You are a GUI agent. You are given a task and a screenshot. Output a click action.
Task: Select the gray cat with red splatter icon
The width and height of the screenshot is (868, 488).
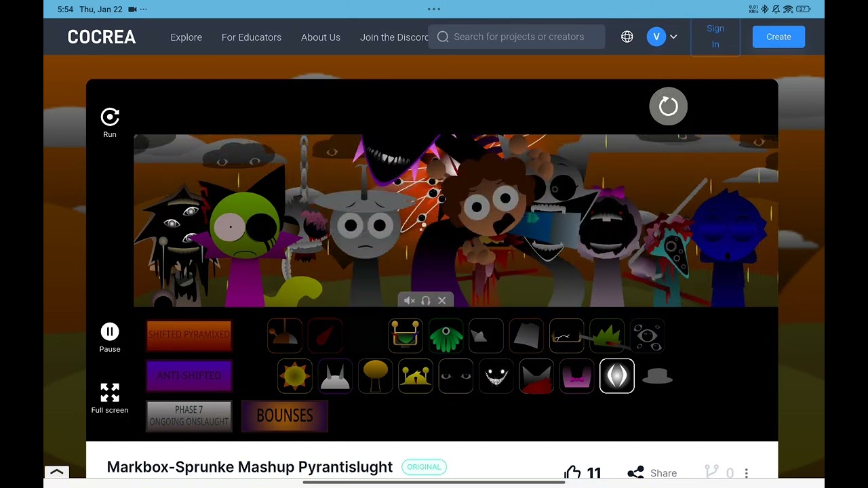pyautogui.click(x=536, y=376)
